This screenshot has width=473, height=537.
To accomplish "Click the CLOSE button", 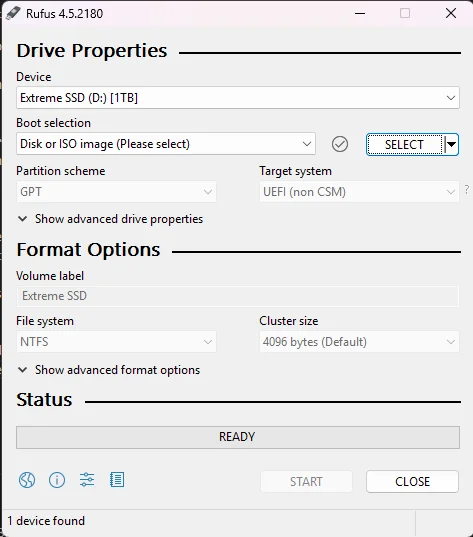I will (x=412, y=482).
